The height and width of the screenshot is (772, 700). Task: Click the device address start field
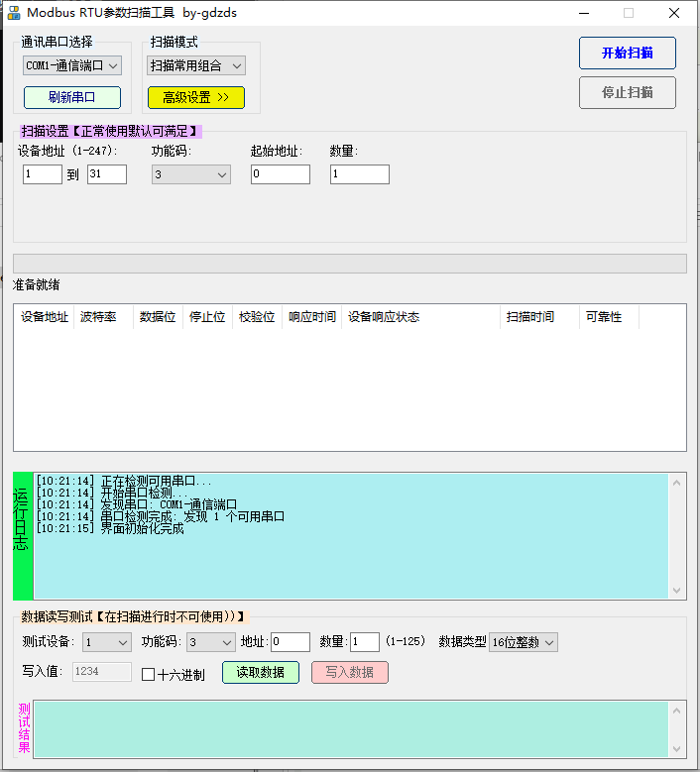[43, 174]
